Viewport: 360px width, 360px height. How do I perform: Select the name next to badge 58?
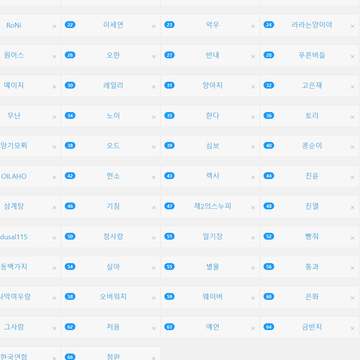click(x=113, y=297)
